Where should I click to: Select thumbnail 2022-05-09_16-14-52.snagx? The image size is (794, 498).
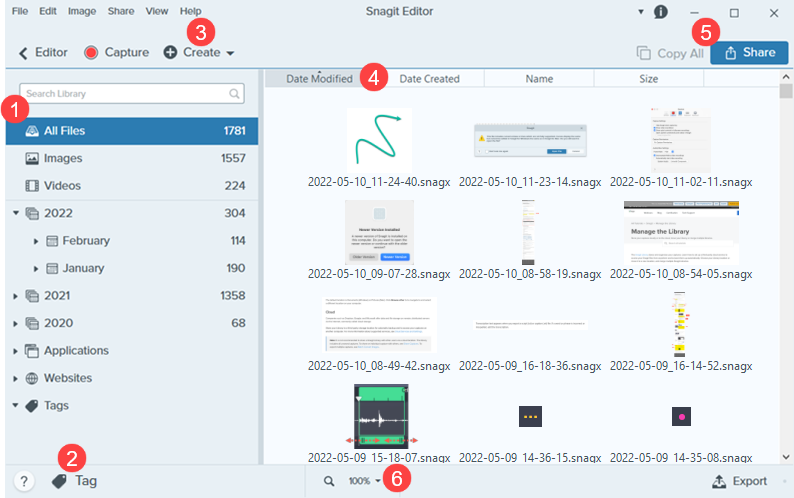tap(680, 324)
